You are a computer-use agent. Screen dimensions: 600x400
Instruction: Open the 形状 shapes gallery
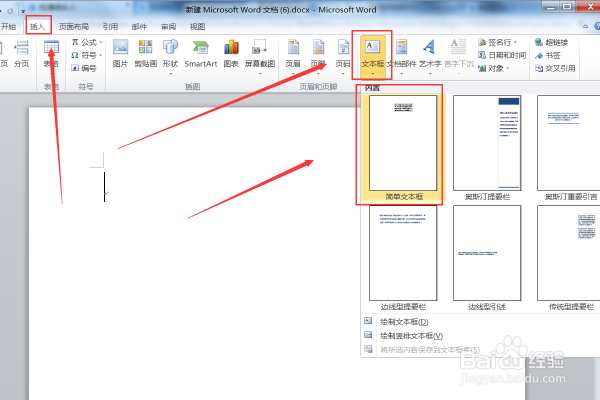(170, 56)
